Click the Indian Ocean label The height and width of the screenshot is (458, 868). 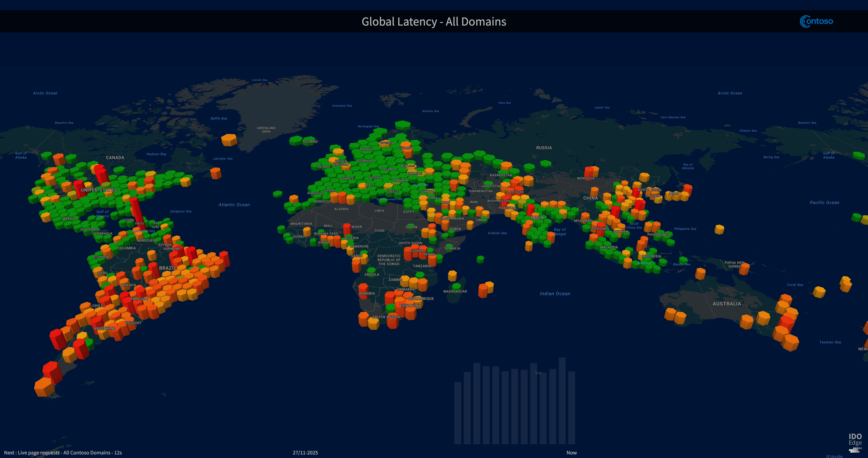pyautogui.click(x=555, y=294)
